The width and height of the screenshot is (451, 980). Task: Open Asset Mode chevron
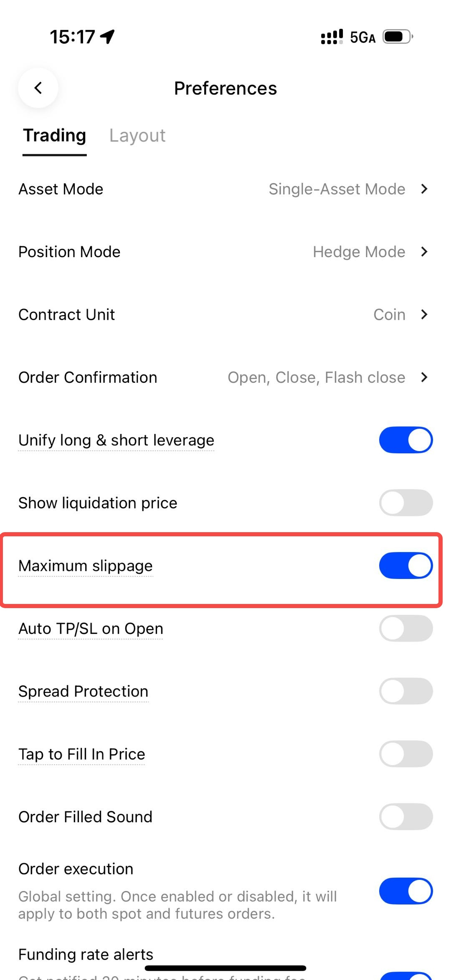pyautogui.click(x=424, y=189)
